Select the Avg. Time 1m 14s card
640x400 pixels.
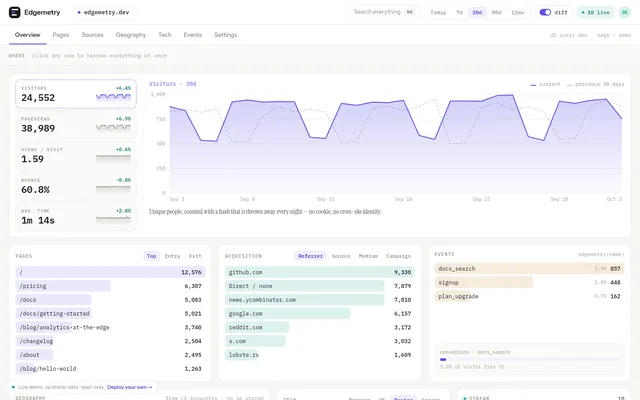76,216
